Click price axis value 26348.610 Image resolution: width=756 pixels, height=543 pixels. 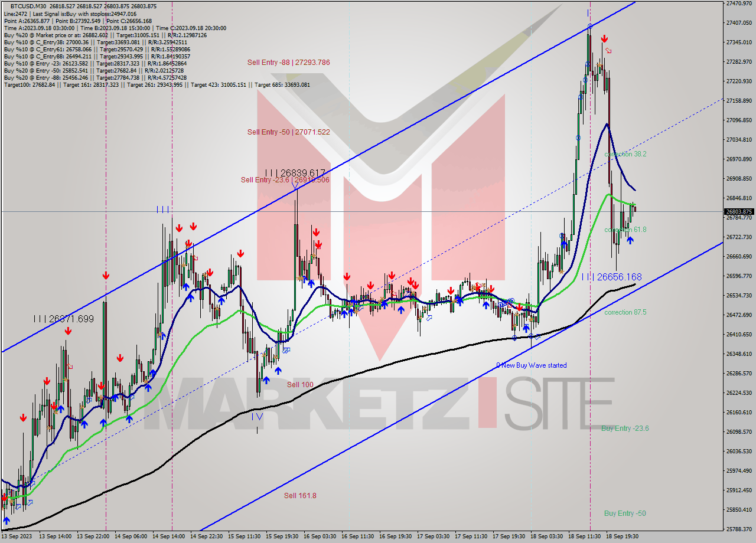coord(738,354)
